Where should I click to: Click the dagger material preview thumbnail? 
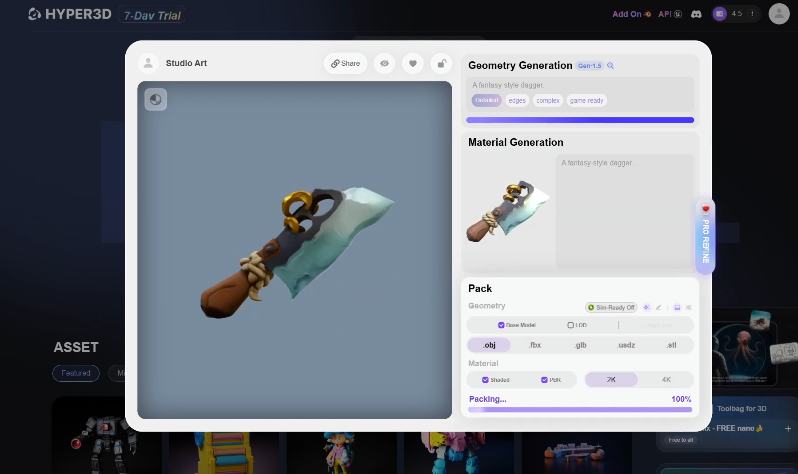pos(508,211)
